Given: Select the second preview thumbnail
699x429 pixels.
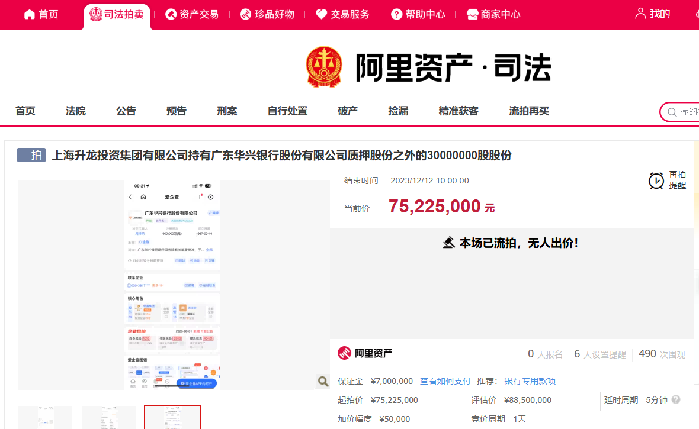Looking at the screenshot, I should coord(108,417).
